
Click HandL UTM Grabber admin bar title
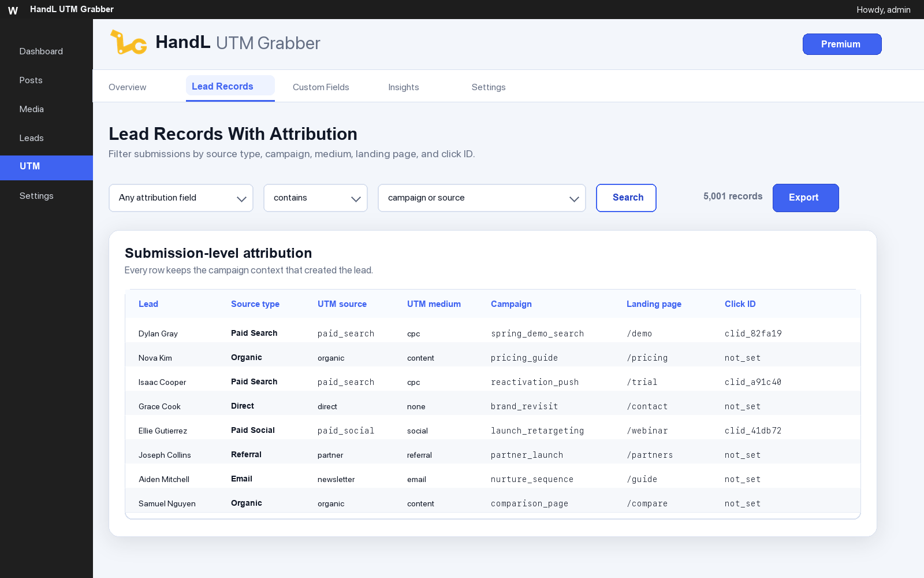point(72,9)
